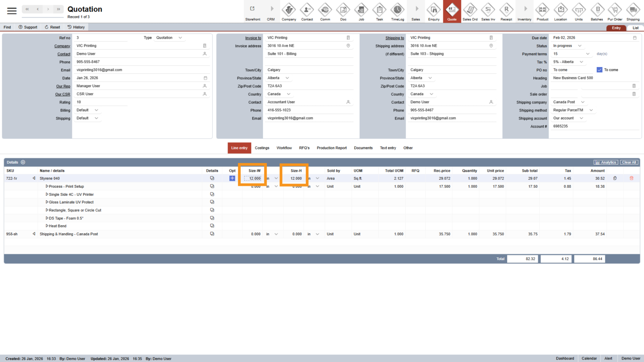
Task: Click the Clear All button
Action: (x=629, y=162)
